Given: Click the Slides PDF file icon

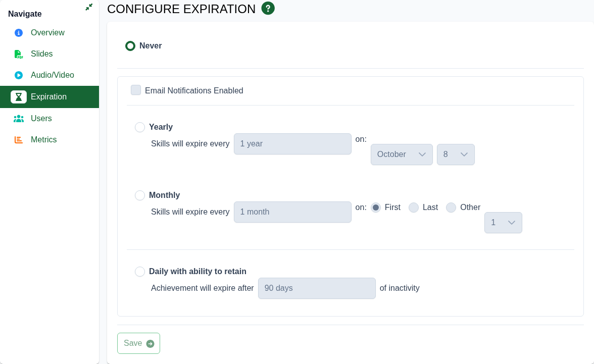Looking at the screenshot, I should 19,54.
